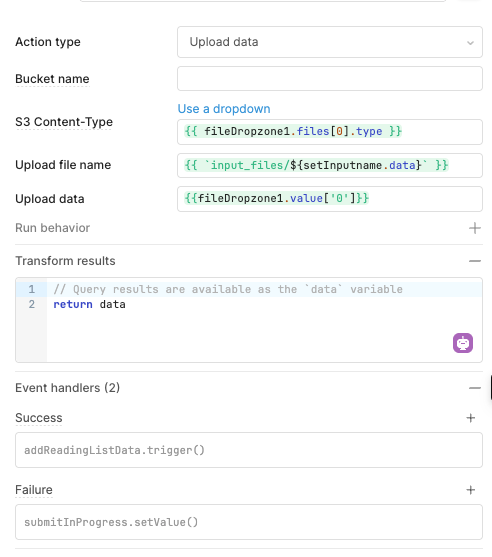Click the Use a dropdown link
492x557 pixels.
pos(224,109)
